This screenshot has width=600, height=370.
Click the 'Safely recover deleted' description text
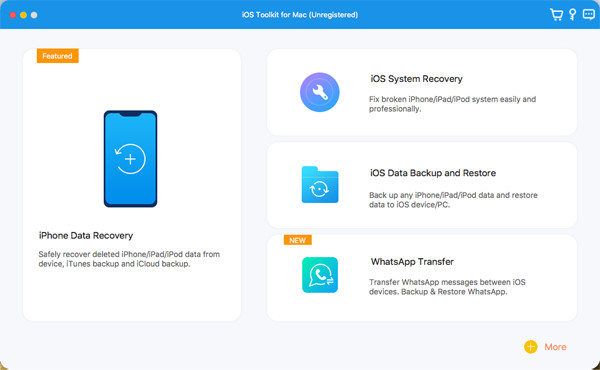(x=129, y=259)
